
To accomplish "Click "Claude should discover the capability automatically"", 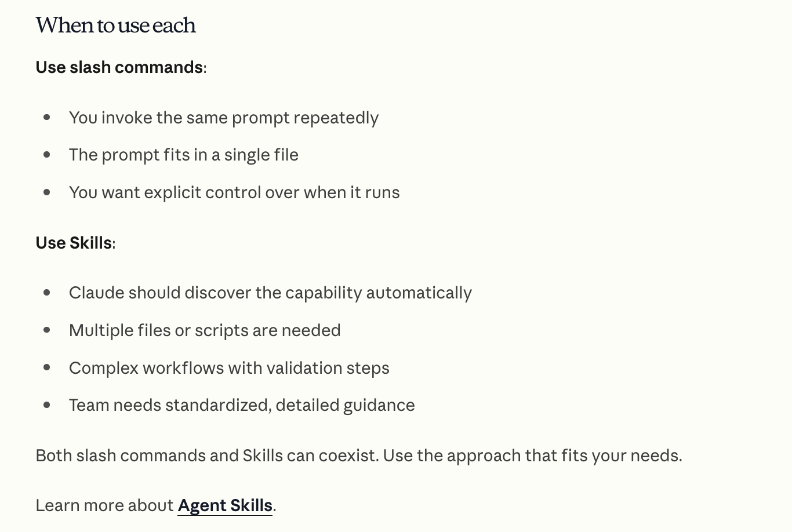I will click(x=270, y=293).
